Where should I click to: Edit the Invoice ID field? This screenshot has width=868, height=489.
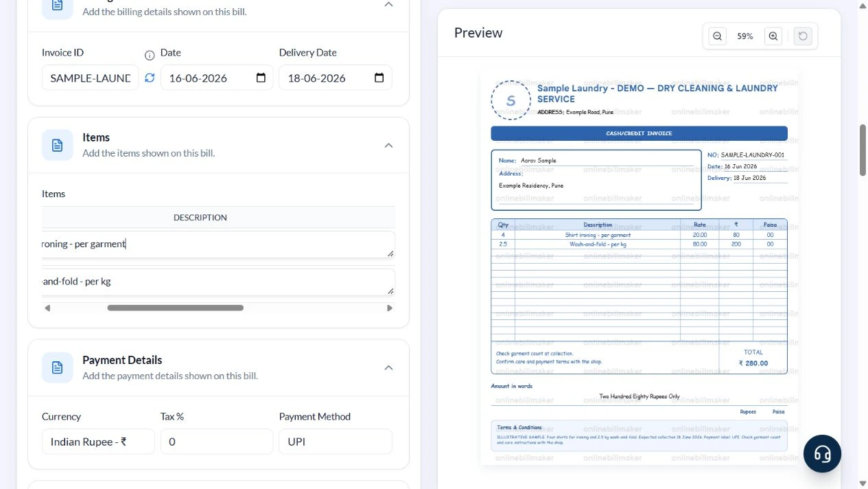[x=91, y=78]
